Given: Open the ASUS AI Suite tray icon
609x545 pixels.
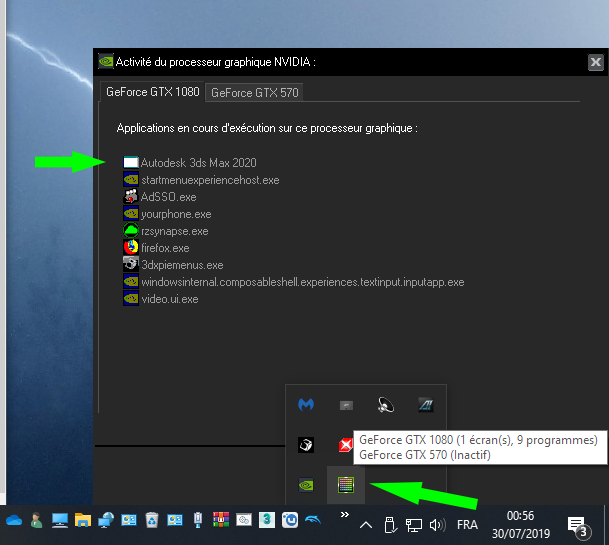Looking at the screenshot, I should tap(426, 405).
